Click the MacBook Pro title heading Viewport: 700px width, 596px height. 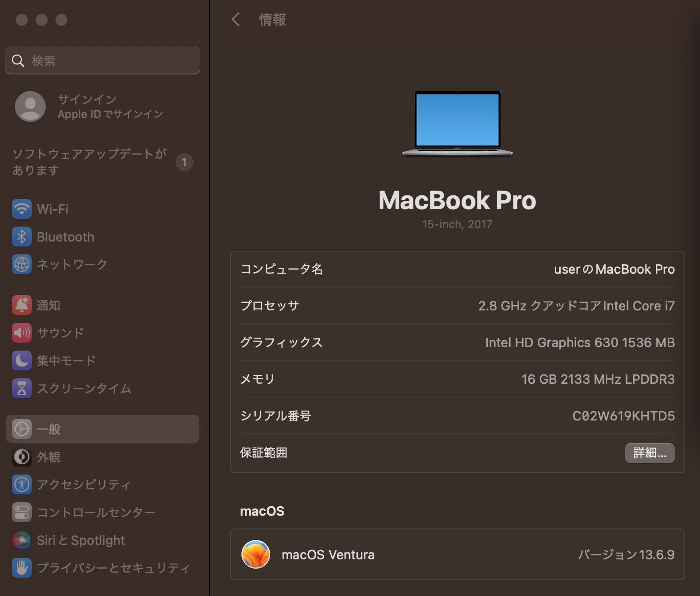(457, 200)
